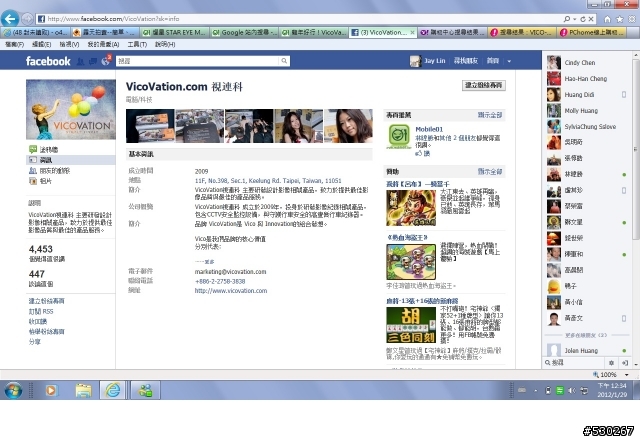Click the Facebook logo
640x439 pixels.
pos(48,61)
